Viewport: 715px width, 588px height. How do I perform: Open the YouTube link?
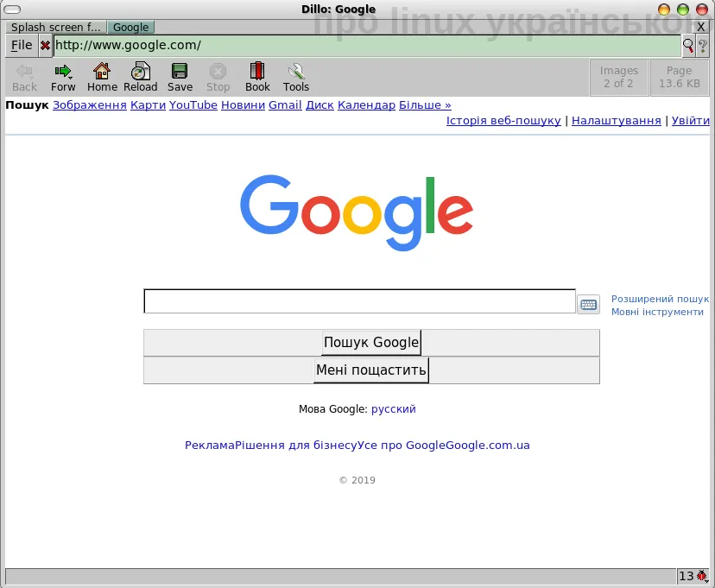(193, 105)
